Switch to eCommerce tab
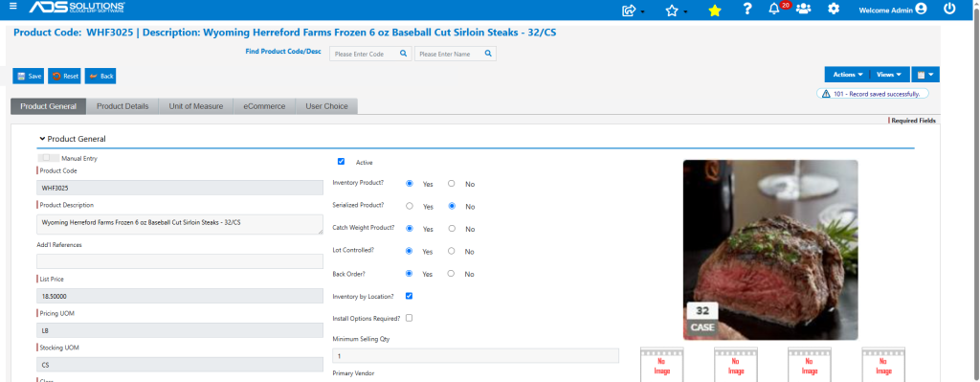The width and height of the screenshot is (980, 382). click(x=264, y=106)
